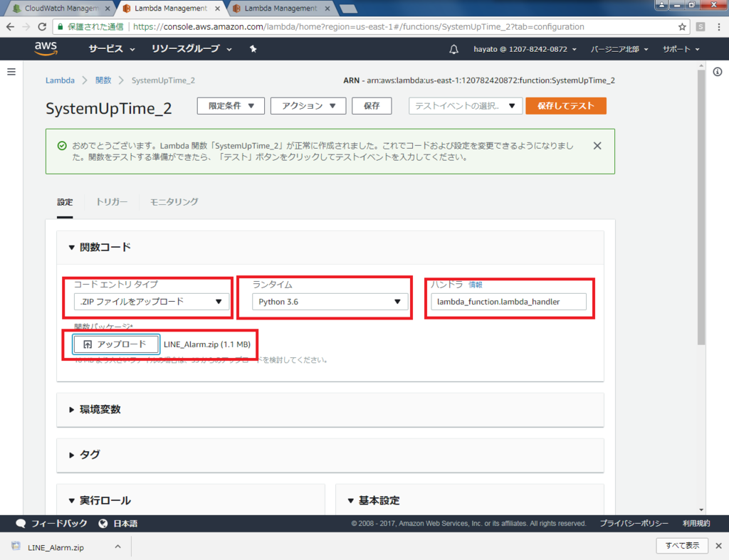Open a new browser tab
Image resolution: width=729 pixels, height=560 pixels.
click(349, 9)
